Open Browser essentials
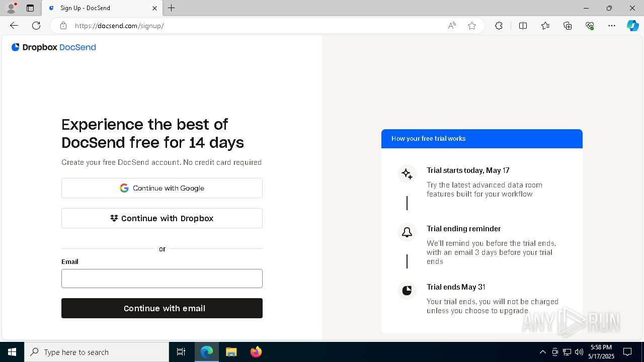The image size is (644, 362). [590, 26]
